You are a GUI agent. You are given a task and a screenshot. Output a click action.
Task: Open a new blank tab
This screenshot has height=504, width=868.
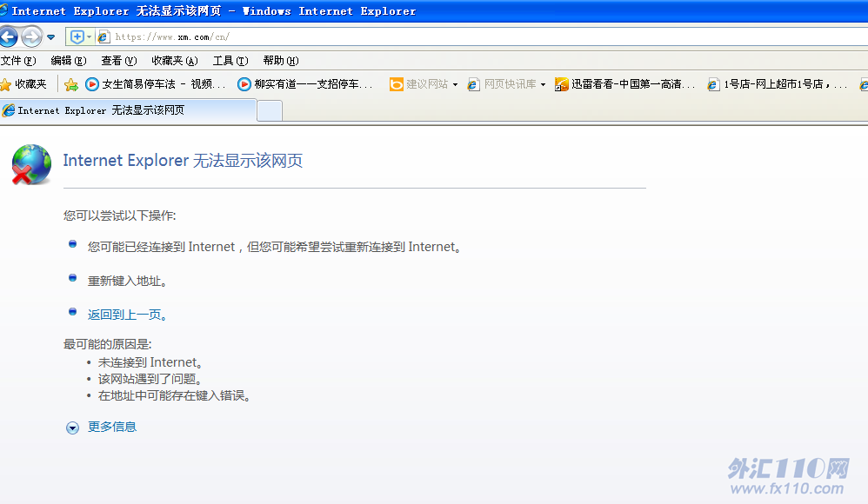(x=270, y=111)
